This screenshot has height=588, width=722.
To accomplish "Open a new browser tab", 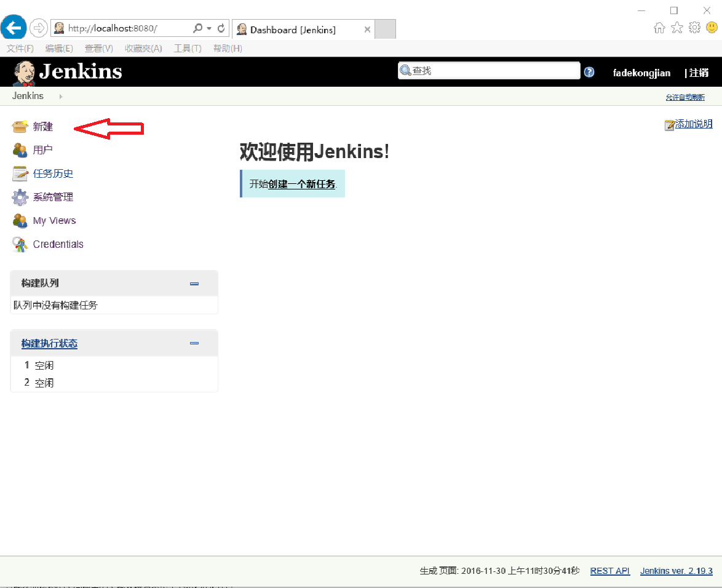I will pos(385,29).
